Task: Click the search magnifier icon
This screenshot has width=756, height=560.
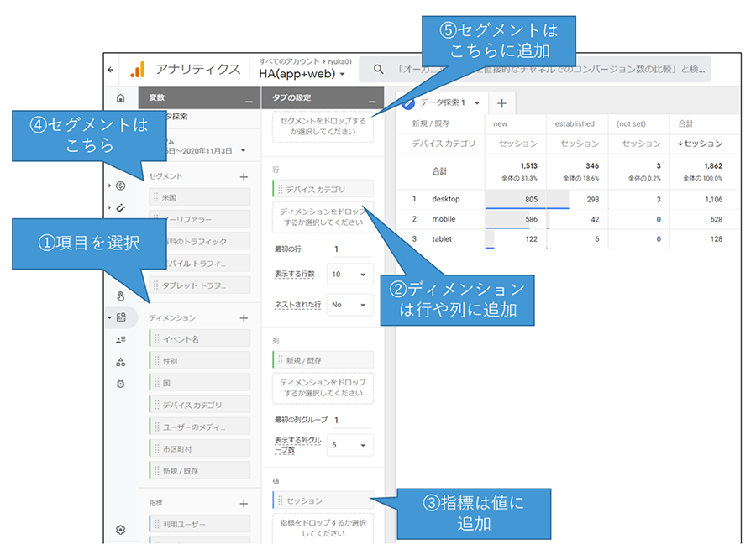Action: [379, 70]
